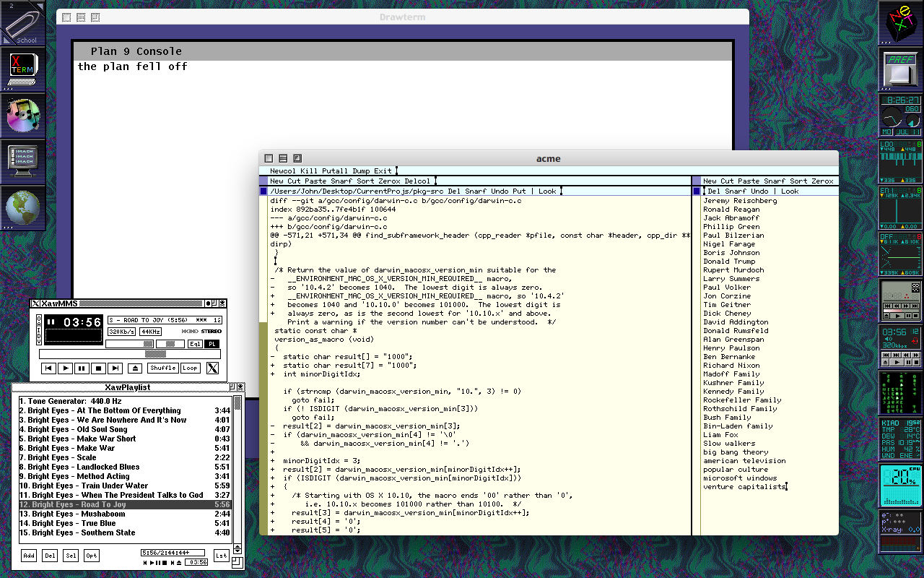The width and height of the screenshot is (924, 578).
Task: Click Dump in the acme top menu
Action: click(x=361, y=171)
